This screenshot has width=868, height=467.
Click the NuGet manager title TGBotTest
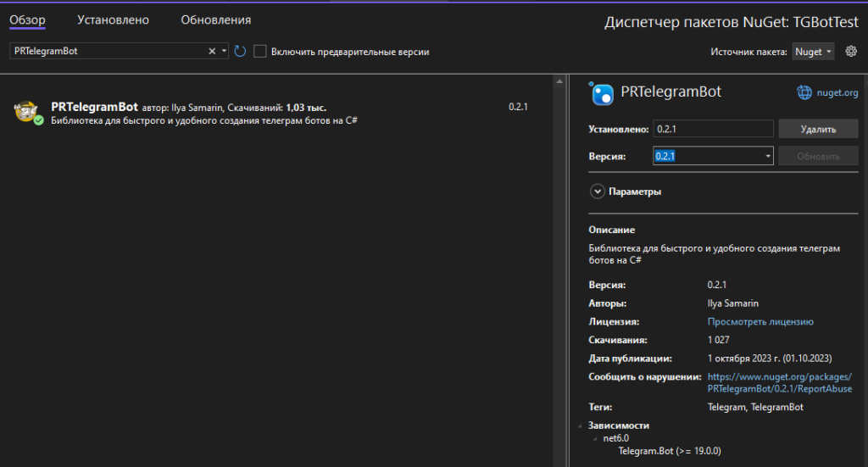[826, 22]
